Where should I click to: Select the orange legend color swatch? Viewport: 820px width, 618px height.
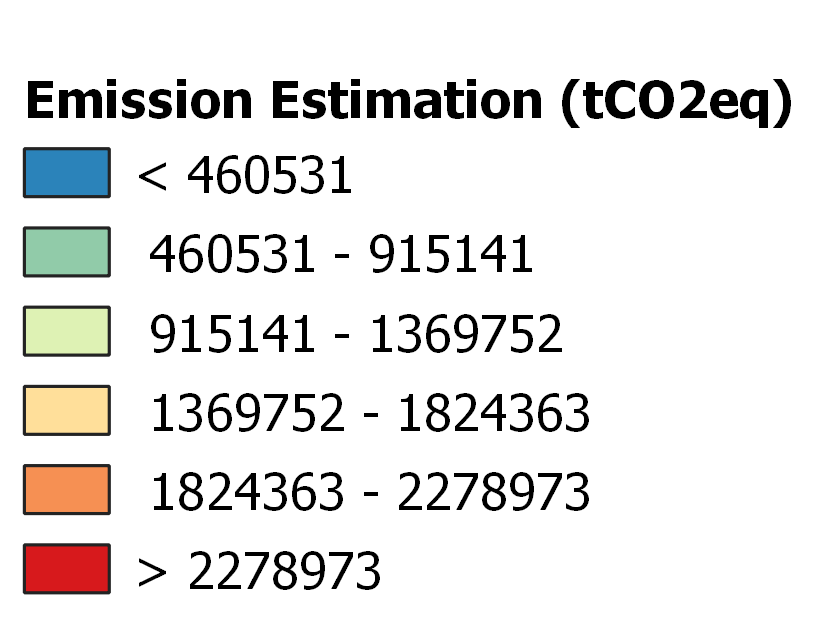66,489
